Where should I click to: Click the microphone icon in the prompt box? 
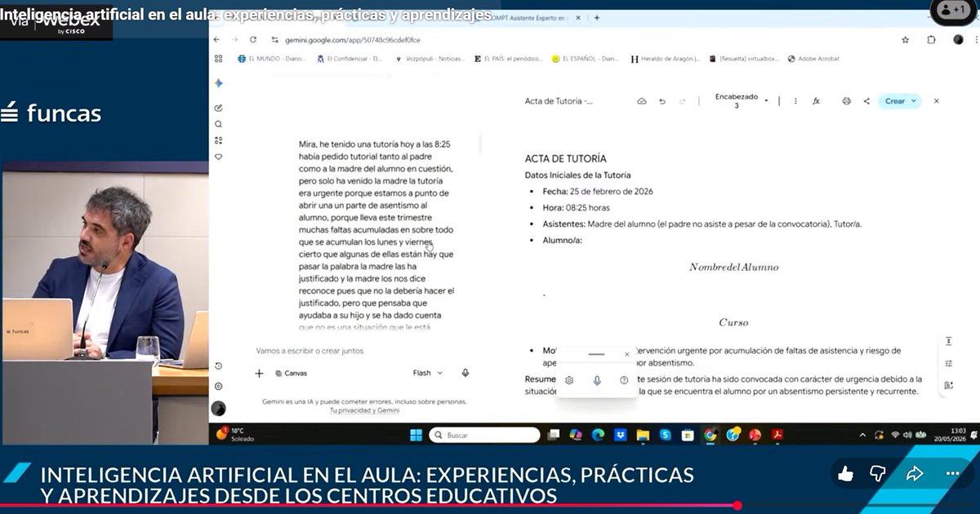click(x=465, y=373)
